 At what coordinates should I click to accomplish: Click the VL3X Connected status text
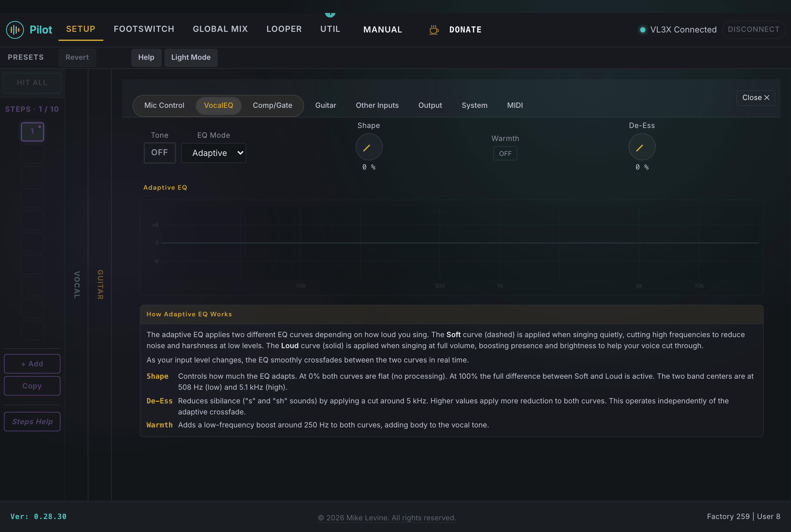pos(683,30)
